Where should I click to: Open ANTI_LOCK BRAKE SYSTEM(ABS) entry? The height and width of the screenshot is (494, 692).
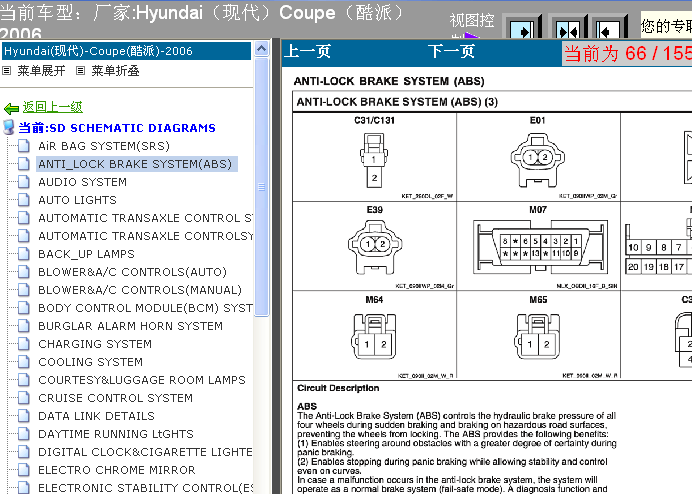pyautogui.click(x=135, y=164)
